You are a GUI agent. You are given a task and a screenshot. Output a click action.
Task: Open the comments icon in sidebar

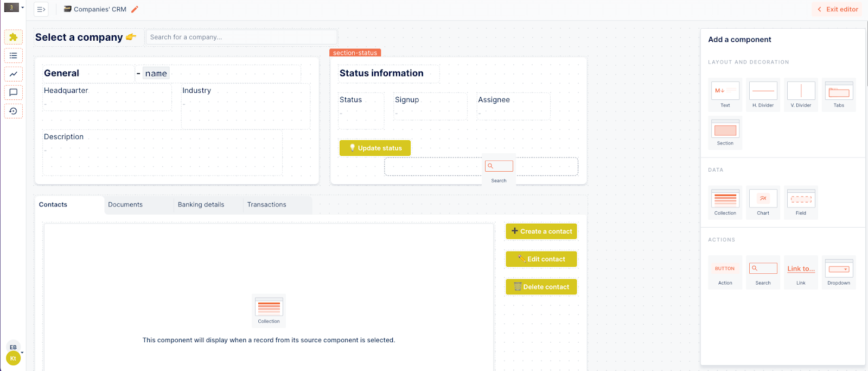(14, 92)
